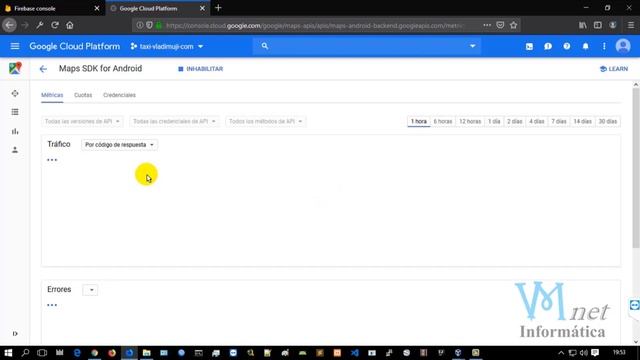Screen dimensions: 640x360
Task: Expand the search bar dropdown arrow
Action: [x=472, y=46]
